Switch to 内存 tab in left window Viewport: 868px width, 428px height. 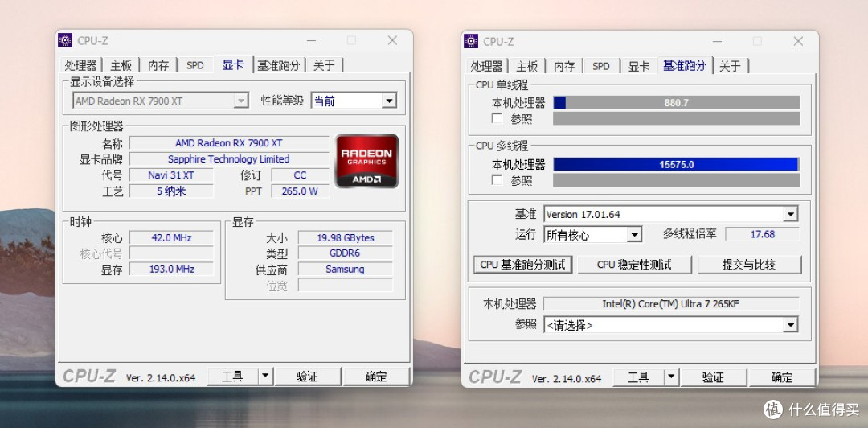tap(158, 65)
